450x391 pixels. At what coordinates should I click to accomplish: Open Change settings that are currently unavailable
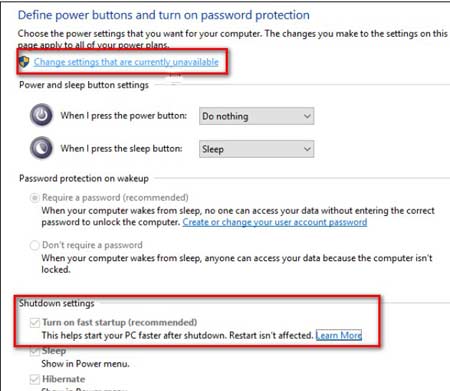(x=126, y=62)
